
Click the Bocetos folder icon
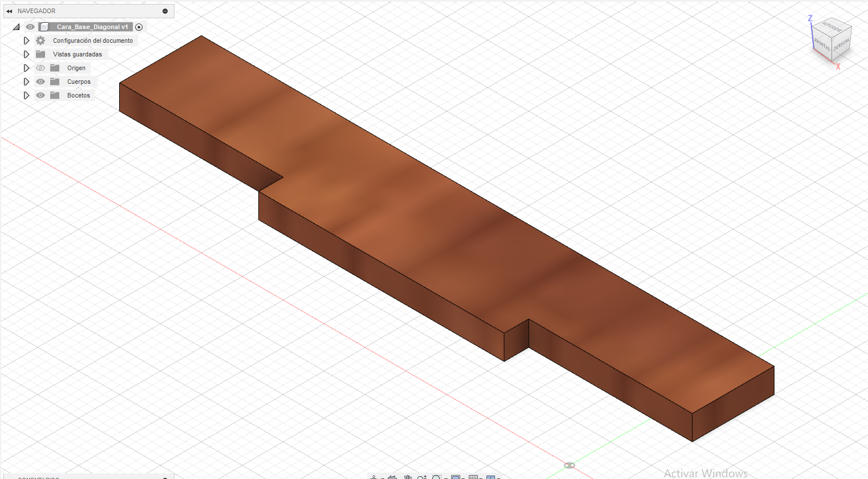click(55, 95)
